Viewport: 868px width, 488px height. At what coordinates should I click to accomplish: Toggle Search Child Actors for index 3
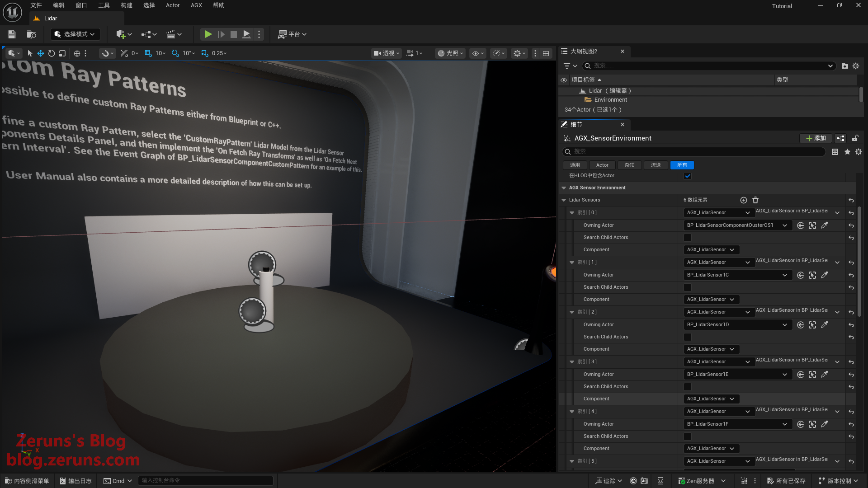click(688, 387)
